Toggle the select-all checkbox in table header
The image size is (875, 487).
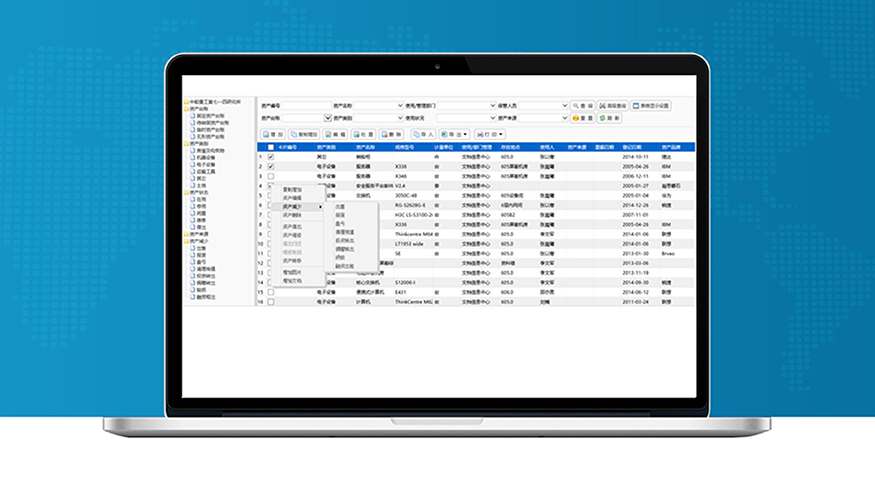tap(271, 147)
